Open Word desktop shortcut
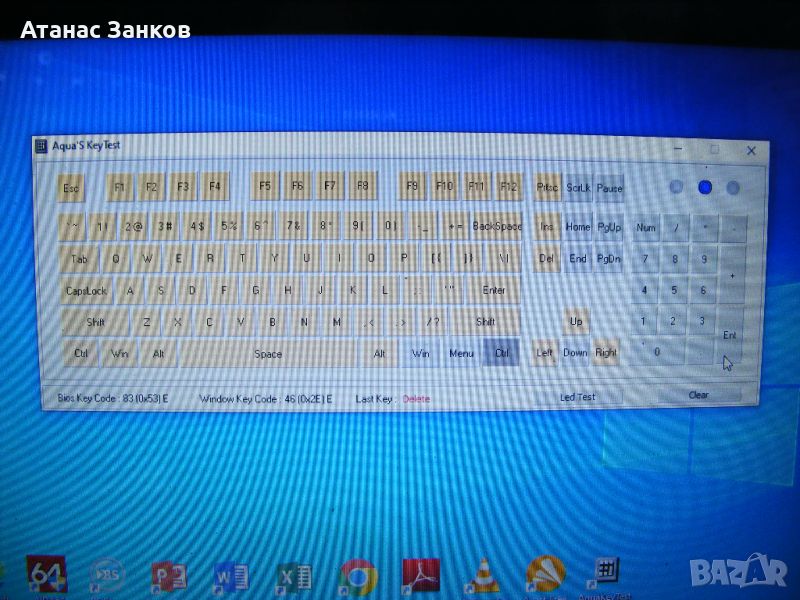800x600 pixels. pyautogui.click(x=231, y=578)
